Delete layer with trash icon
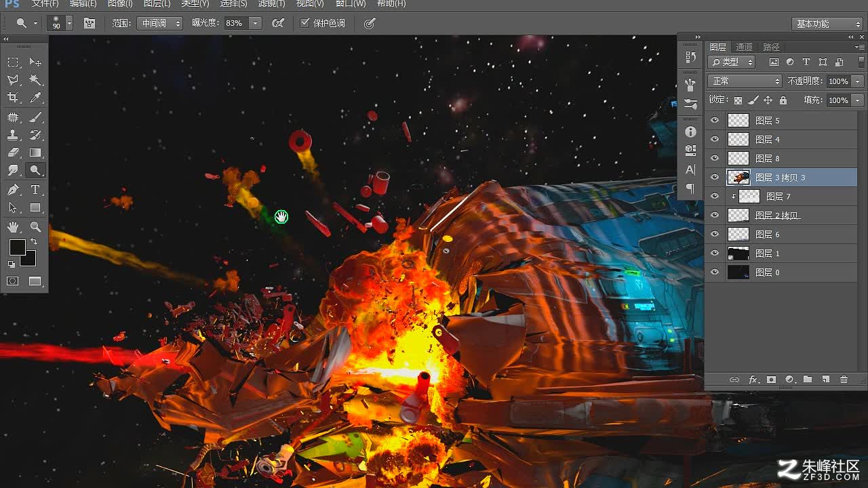This screenshot has width=868, height=488. (844, 380)
